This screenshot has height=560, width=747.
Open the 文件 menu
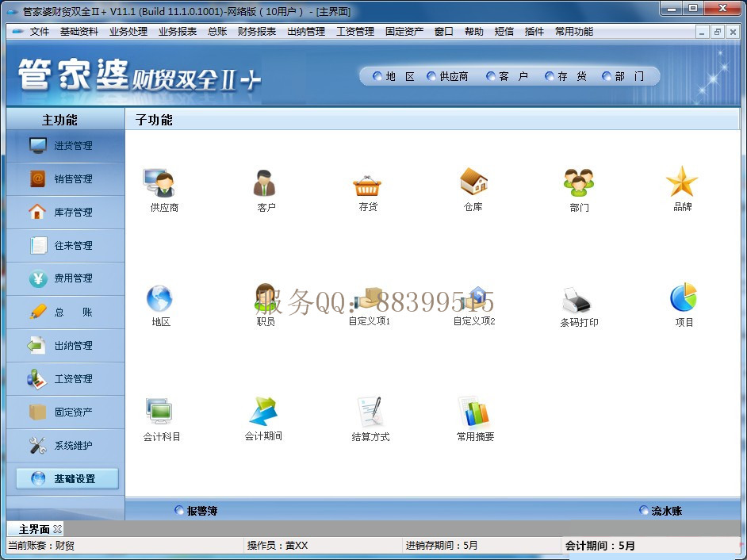39,32
